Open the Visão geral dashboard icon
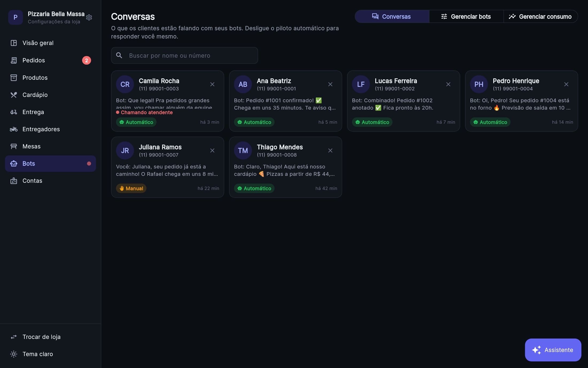Viewport: 588px width, 368px height. point(14,43)
